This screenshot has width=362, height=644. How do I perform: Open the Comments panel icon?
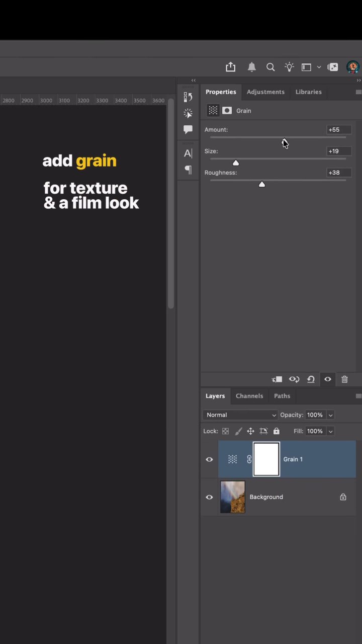coord(188,130)
